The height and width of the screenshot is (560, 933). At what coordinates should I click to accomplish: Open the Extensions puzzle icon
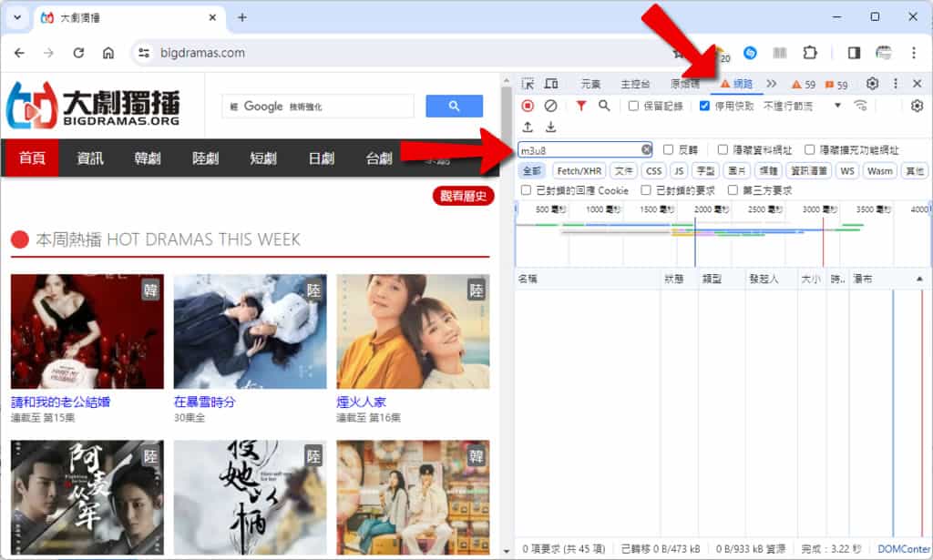pyautogui.click(x=810, y=53)
